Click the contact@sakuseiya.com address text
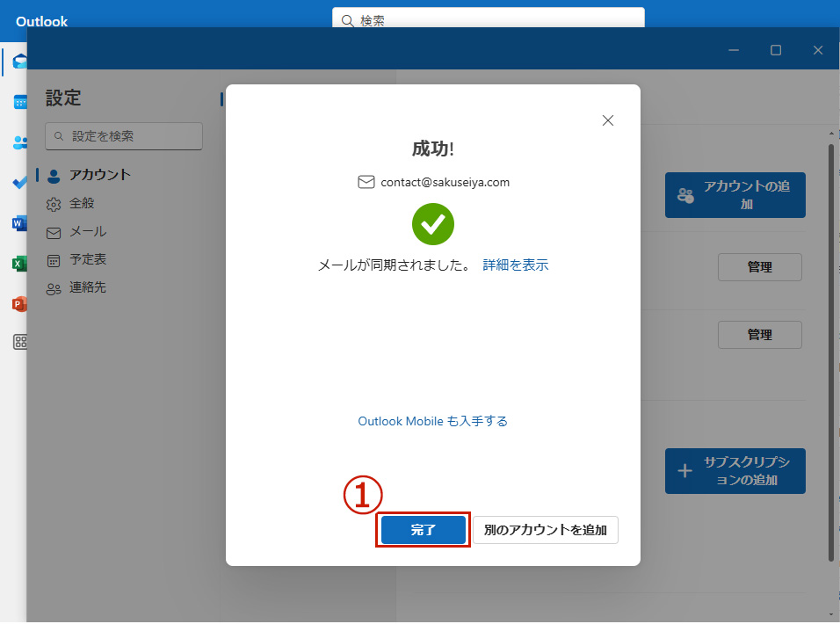840x624 pixels. pos(445,182)
